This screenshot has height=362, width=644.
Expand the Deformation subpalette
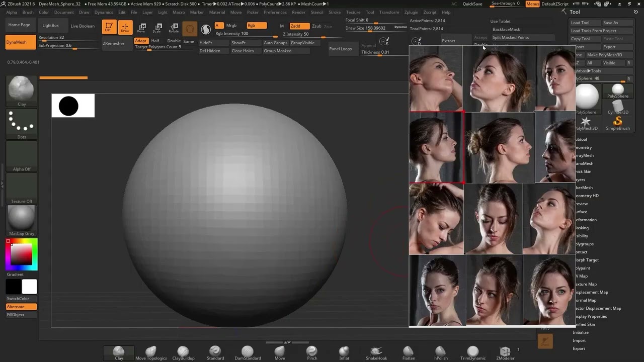(586, 220)
